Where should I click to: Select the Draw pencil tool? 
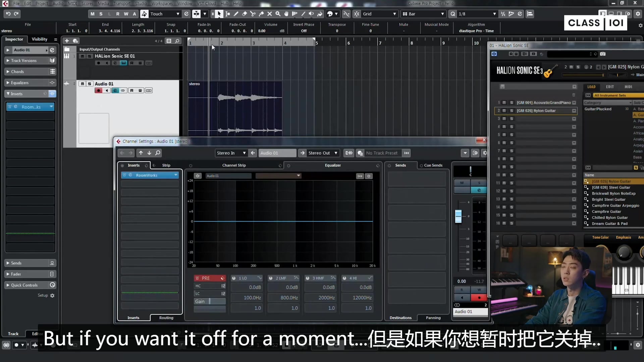(236, 14)
